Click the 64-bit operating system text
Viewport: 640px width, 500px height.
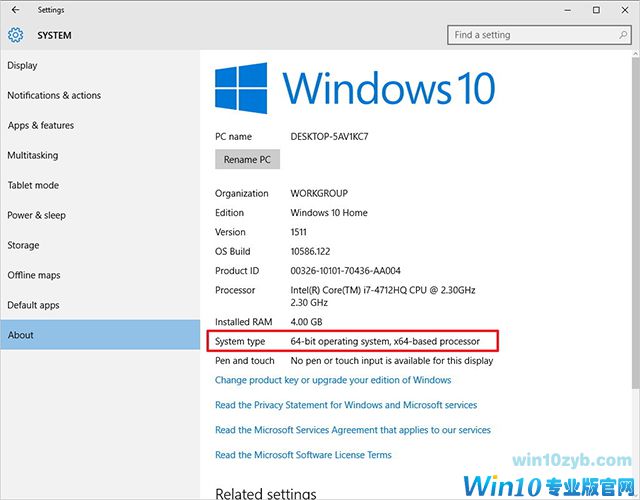385,341
